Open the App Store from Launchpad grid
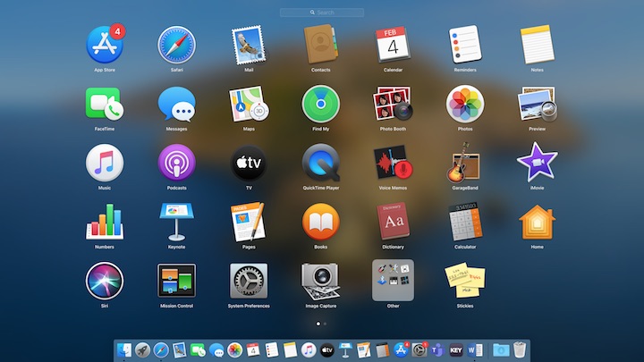The image size is (644, 362). 105,44
